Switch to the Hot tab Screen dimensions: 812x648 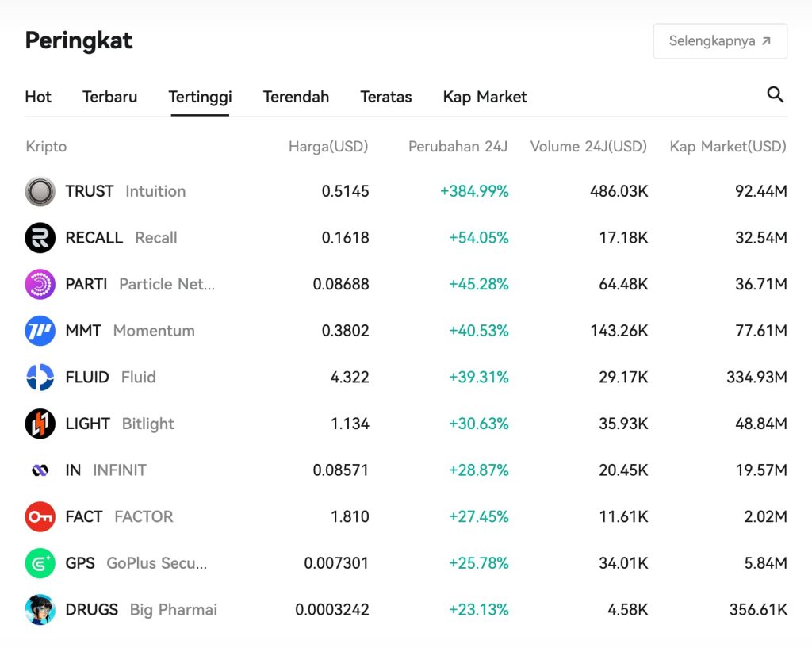click(38, 96)
